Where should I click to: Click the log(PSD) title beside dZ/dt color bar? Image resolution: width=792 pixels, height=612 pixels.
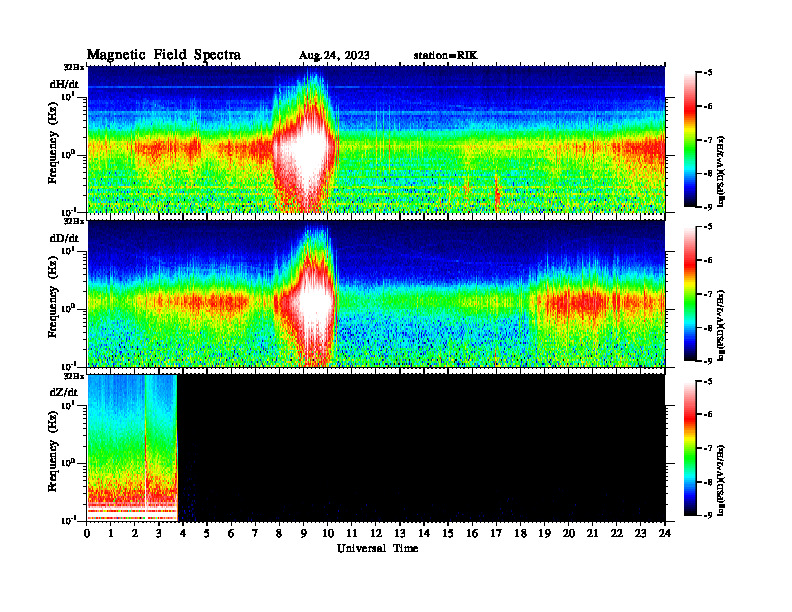pos(721,480)
